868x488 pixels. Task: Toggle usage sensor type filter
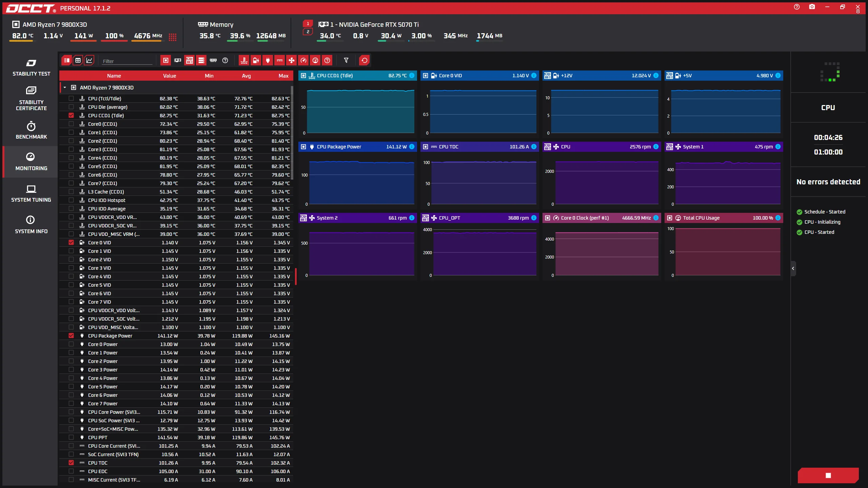click(315, 60)
